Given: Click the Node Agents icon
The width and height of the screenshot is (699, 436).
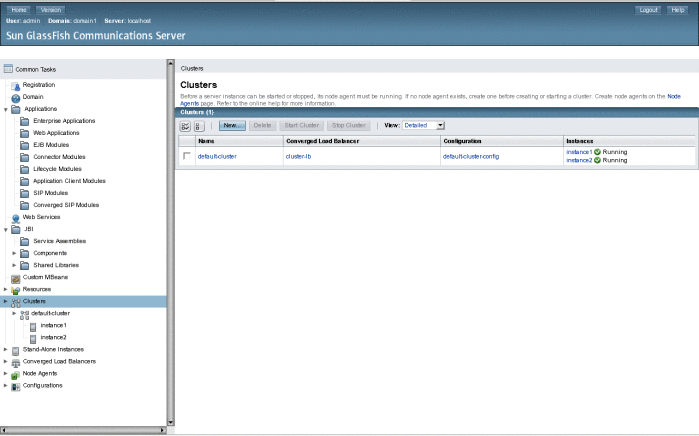Looking at the screenshot, I should pyautogui.click(x=16, y=374).
